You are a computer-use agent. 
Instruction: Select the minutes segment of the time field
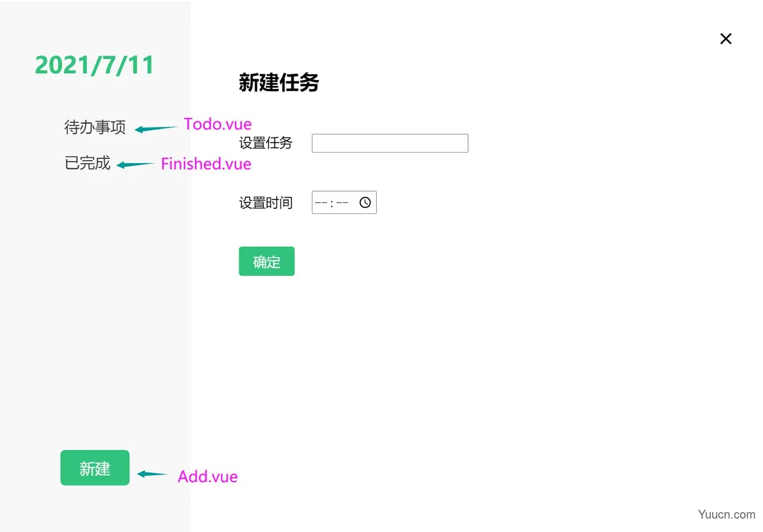342,203
